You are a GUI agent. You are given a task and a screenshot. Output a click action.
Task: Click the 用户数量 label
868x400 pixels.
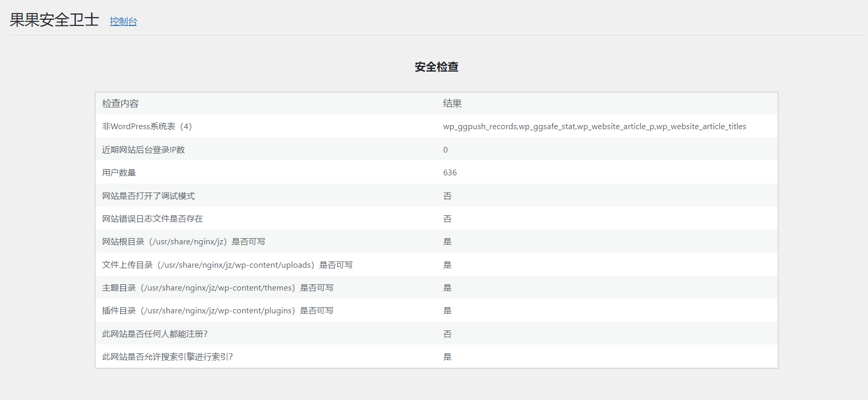119,173
